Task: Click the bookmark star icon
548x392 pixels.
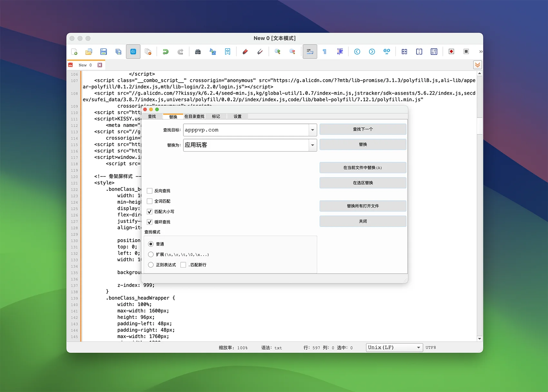Action: point(228,52)
